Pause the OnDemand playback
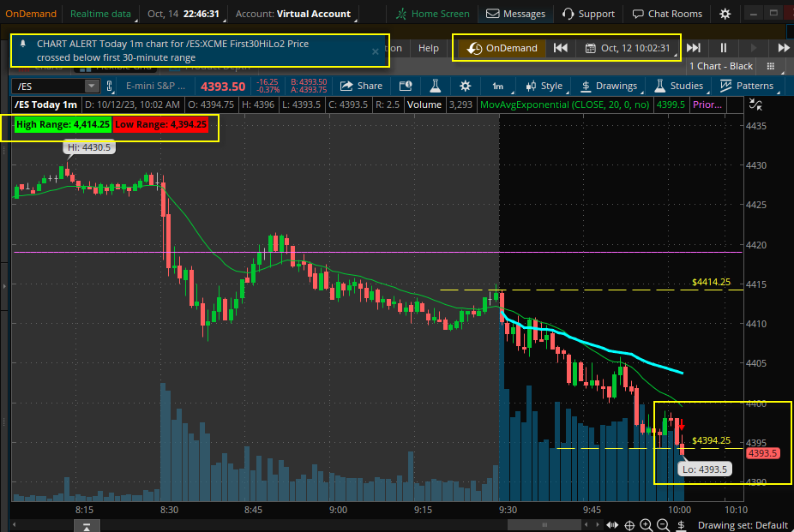 tap(724, 48)
